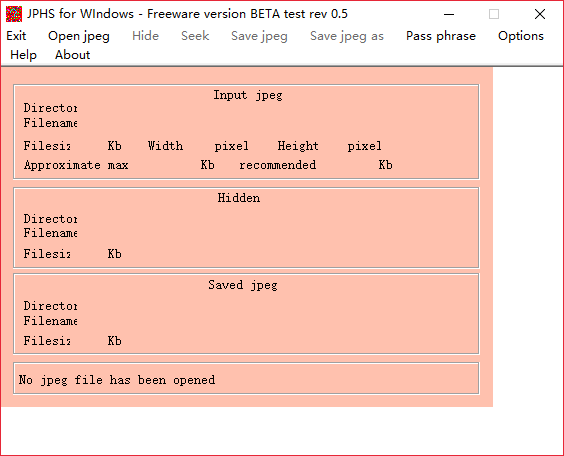Screen dimensions: 564x456
Task: Open the Help menu
Action: [23, 55]
